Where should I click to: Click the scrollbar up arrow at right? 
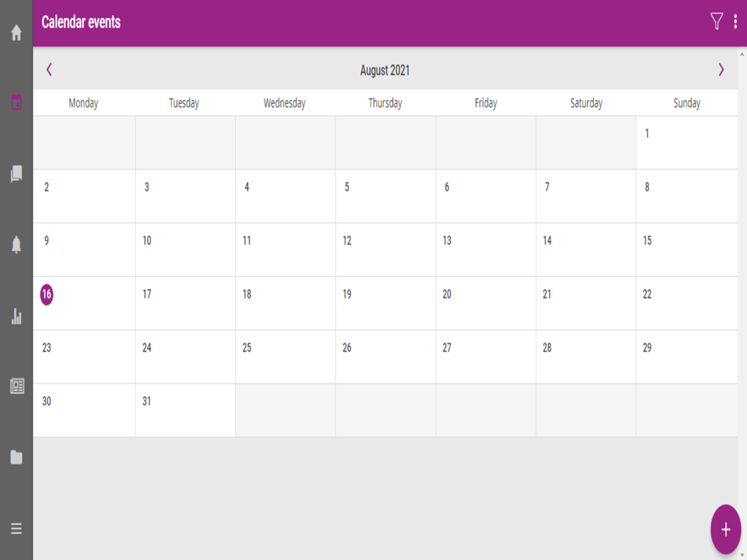[x=742, y=54]
